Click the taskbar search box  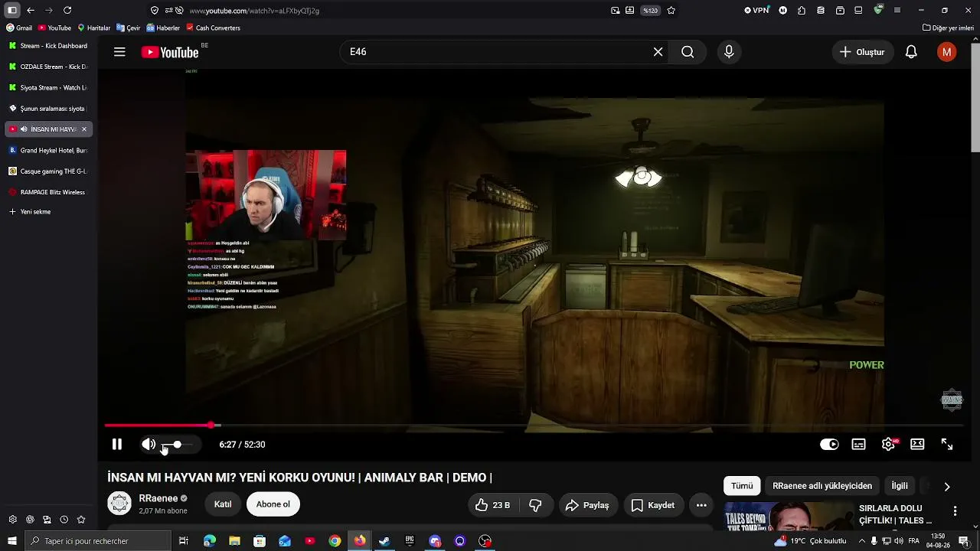coord(98,541)
